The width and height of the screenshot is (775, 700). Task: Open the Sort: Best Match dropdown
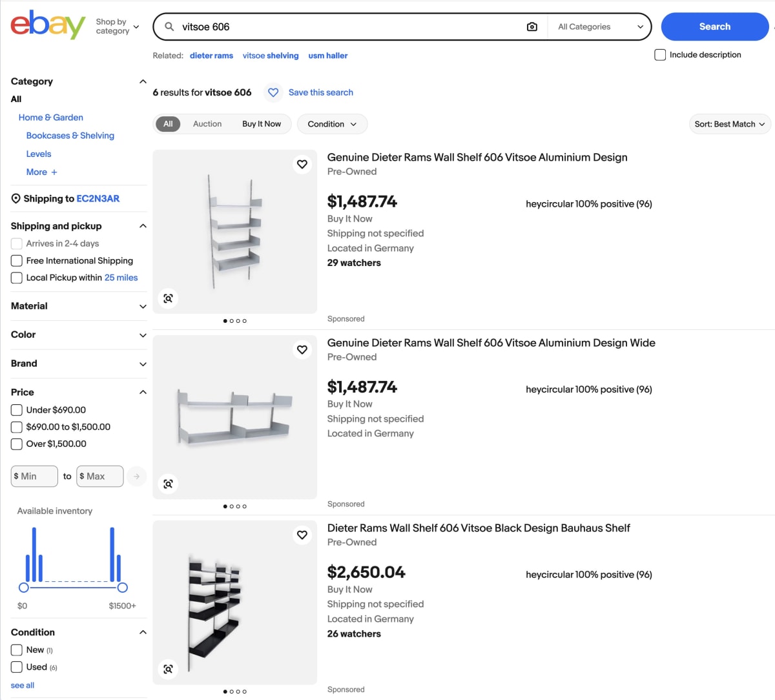(x=730, y=124)
